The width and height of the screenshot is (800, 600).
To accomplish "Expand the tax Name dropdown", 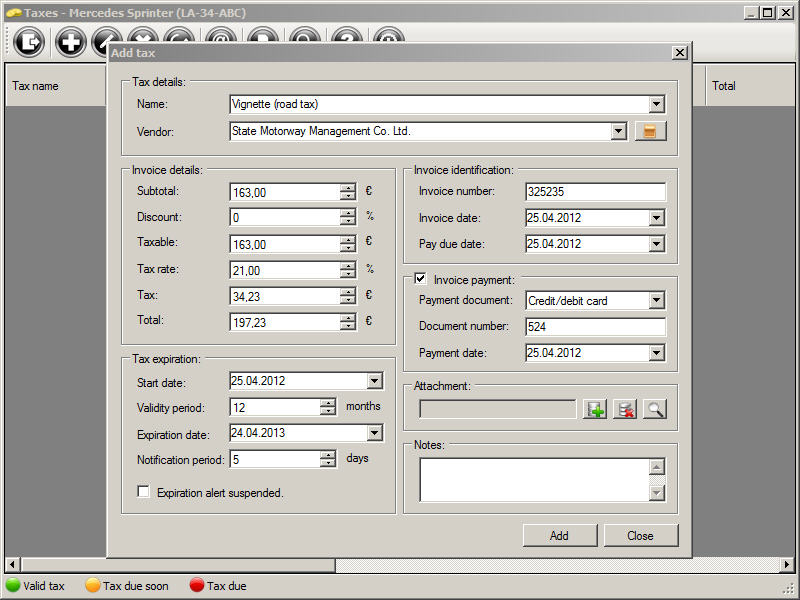I will point(656,104).
